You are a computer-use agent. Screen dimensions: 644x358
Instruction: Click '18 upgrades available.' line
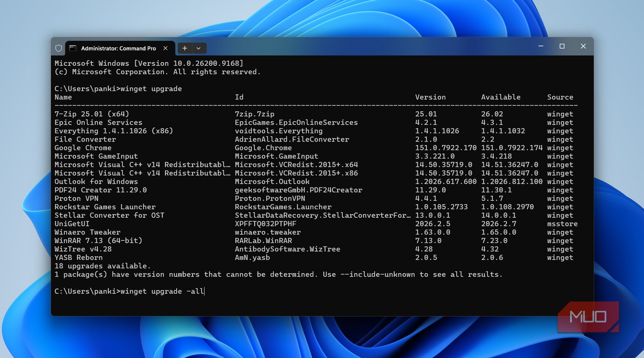point(103,266)
